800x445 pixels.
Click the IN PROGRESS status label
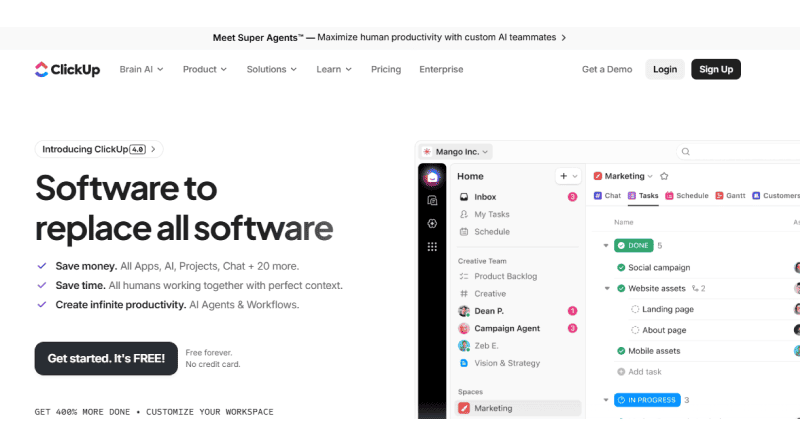[x=647, y=400]
